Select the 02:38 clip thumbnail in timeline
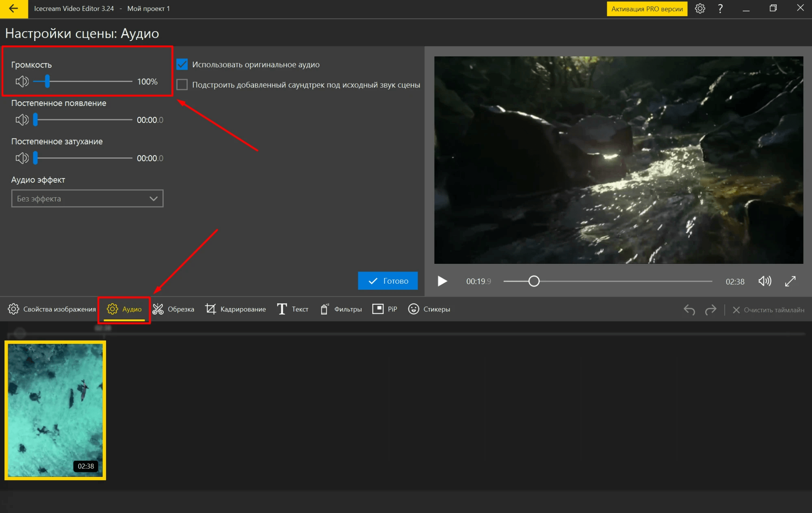This screenshot has width=812, height=513. click(x=55, y=410)
